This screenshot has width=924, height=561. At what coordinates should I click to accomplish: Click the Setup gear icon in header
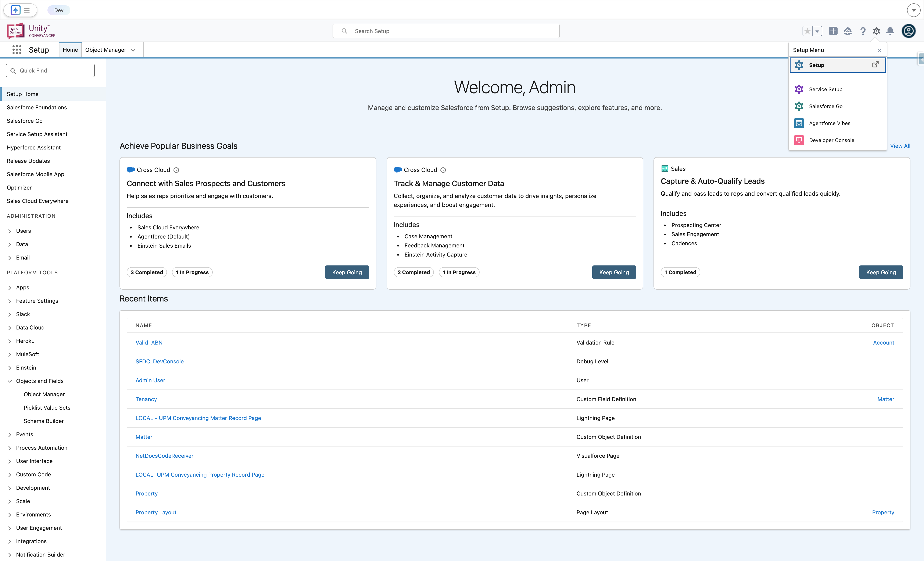pos(876,31)
